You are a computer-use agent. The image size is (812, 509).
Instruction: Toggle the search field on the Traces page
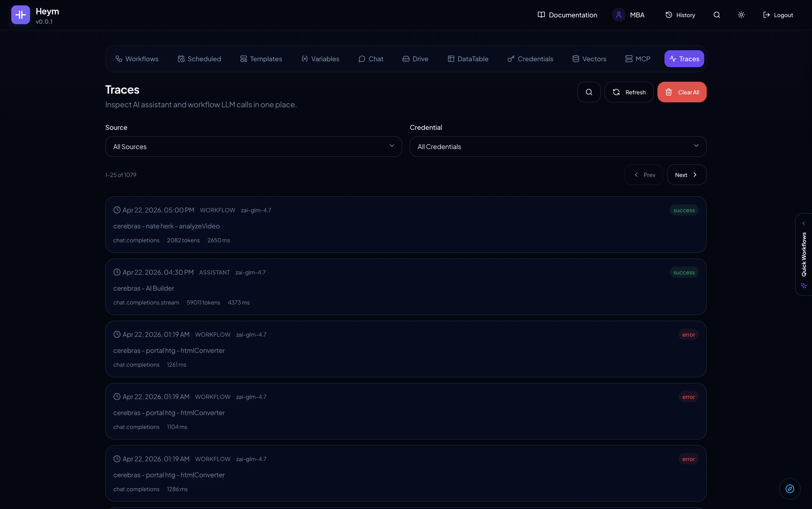click(589, 92)
